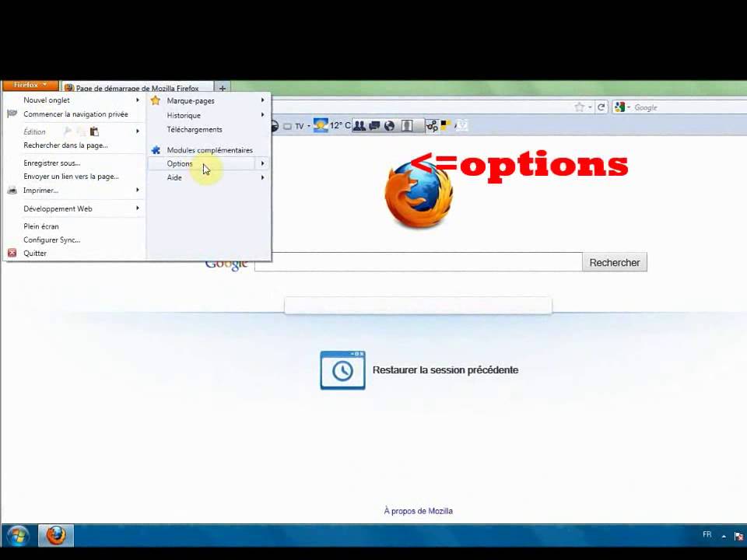The height and width of the screenshot is (560, 747).
Task: Click the FR language indicator in tray
Action: (707, 535)
